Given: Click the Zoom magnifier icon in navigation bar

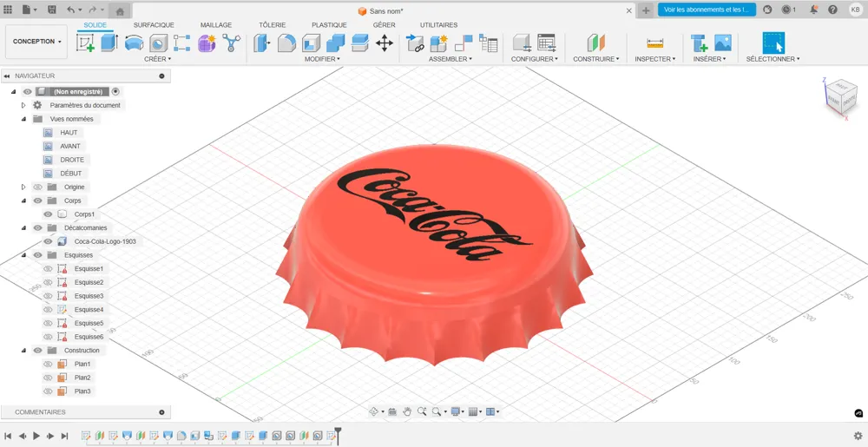Looking at the screenshot, I should [422, 411].
